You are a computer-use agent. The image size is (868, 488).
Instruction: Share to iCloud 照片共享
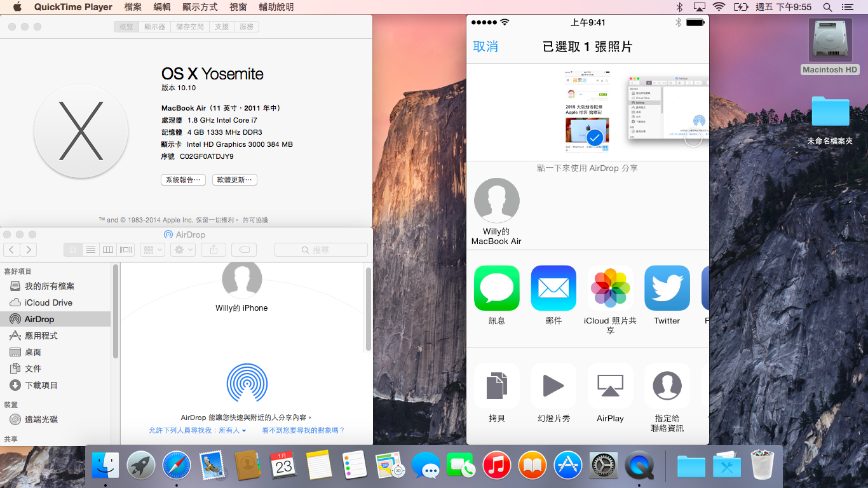pos(611,288)
